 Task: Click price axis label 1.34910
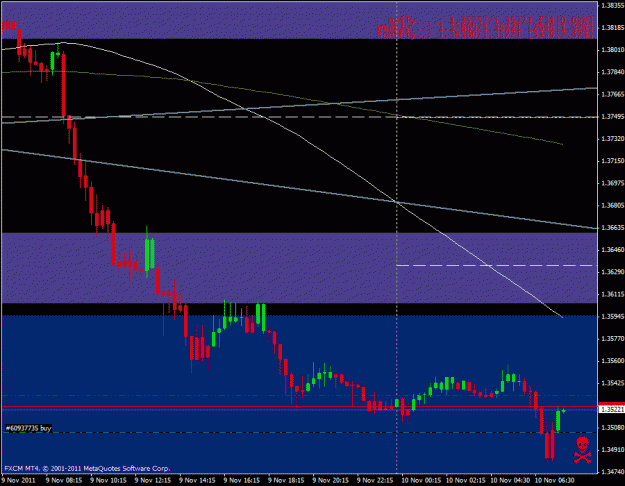tap(613, 450)
